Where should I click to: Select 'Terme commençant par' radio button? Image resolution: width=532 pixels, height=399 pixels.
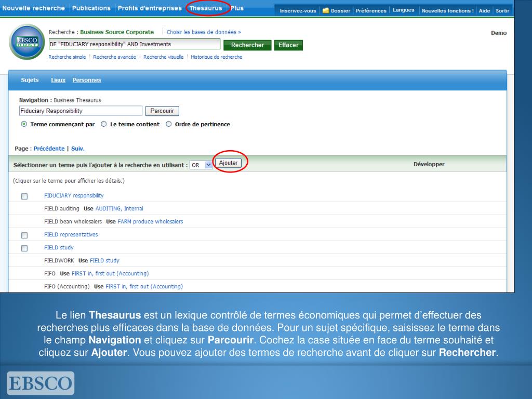(24, 124)
